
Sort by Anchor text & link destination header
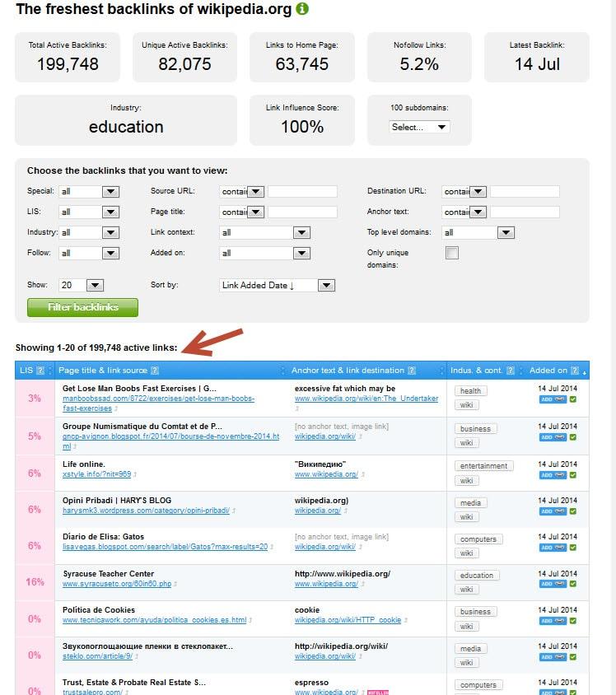[x=348, y=370]
